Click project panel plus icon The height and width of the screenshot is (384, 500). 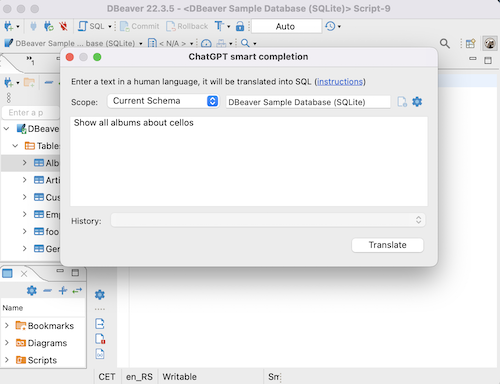(x=63, y=291)
